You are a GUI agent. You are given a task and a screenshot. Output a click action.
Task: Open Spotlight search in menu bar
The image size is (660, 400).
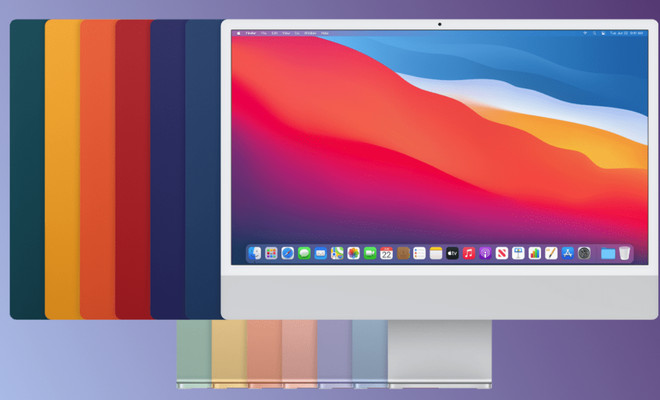594,33
